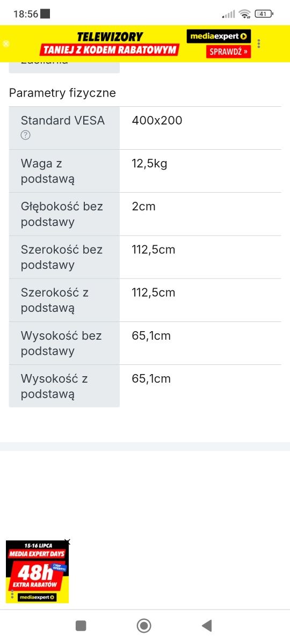Tap the Waga z podstawą row
Image resolution: width=290 pixels, height=644 pixels.
click(x=145, y=171)
